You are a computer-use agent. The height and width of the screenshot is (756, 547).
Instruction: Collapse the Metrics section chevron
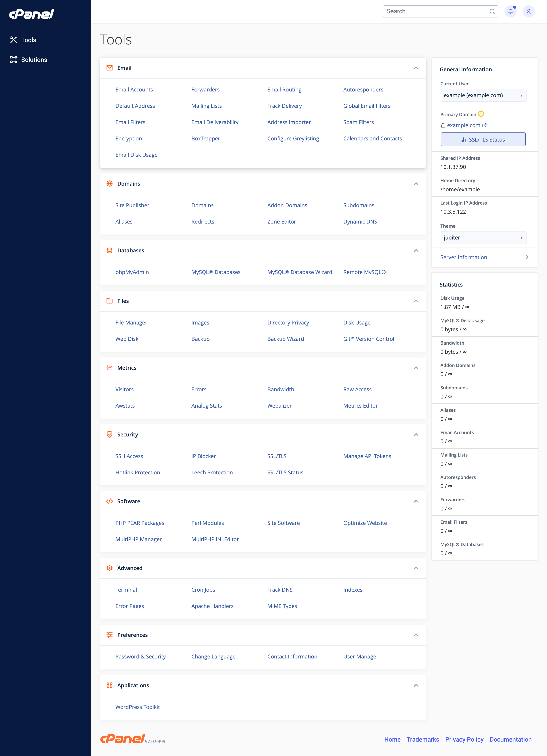[416, 368]
